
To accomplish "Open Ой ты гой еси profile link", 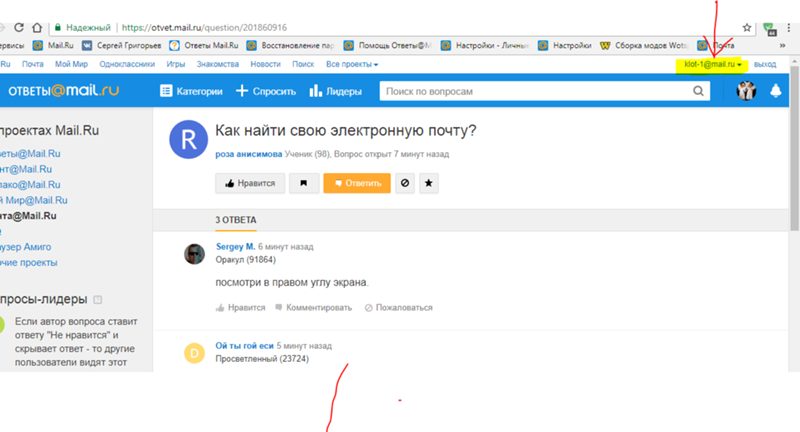I will (244, 346).
